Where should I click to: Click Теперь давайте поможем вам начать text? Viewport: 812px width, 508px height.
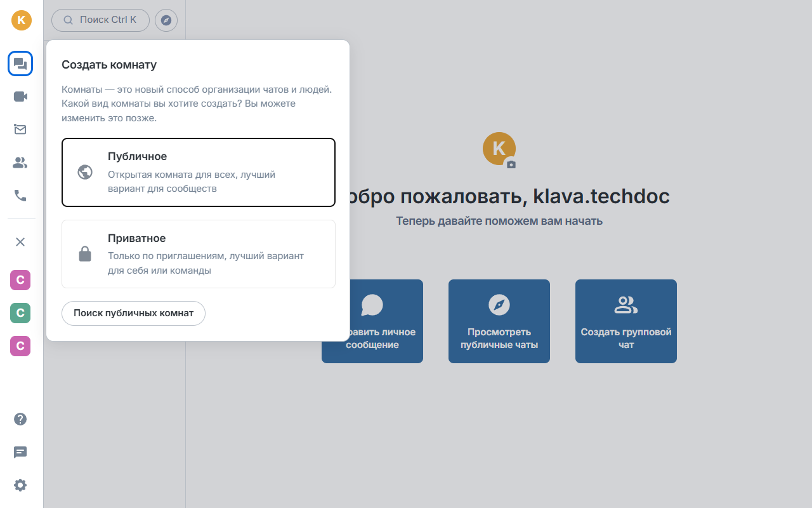click(499, 221)
